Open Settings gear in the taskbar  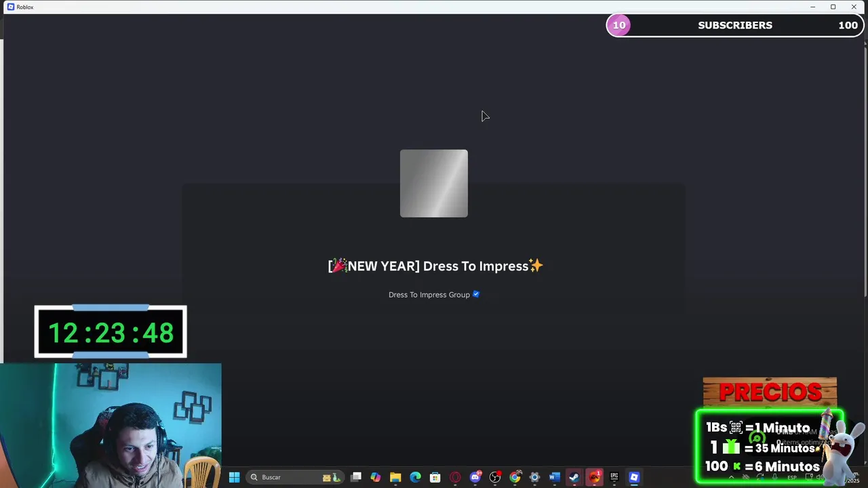[x=534, y=477]
